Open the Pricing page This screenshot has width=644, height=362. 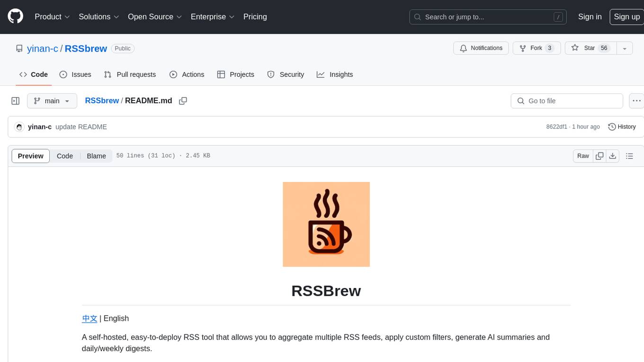pyautogui.click(x=255, y=17)
